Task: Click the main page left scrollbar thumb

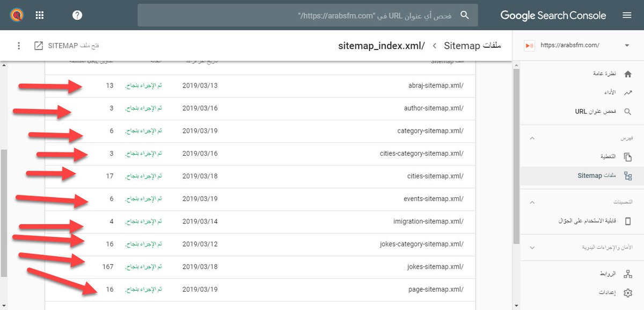Action: pos(4,213)
